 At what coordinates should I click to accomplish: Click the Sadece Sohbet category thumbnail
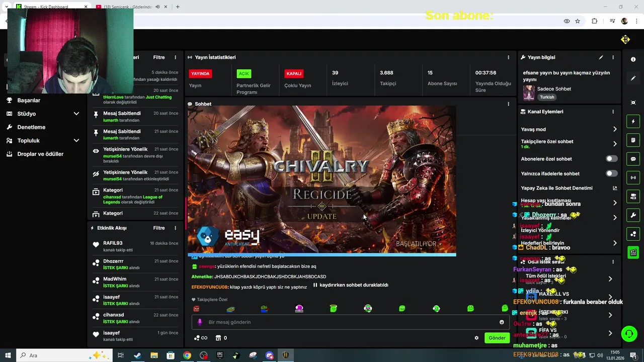(529, 93)
